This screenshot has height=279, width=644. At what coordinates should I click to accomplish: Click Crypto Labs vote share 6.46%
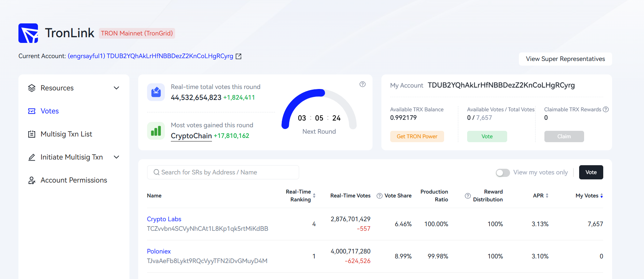pyautogui.click(x=403, y=224)
